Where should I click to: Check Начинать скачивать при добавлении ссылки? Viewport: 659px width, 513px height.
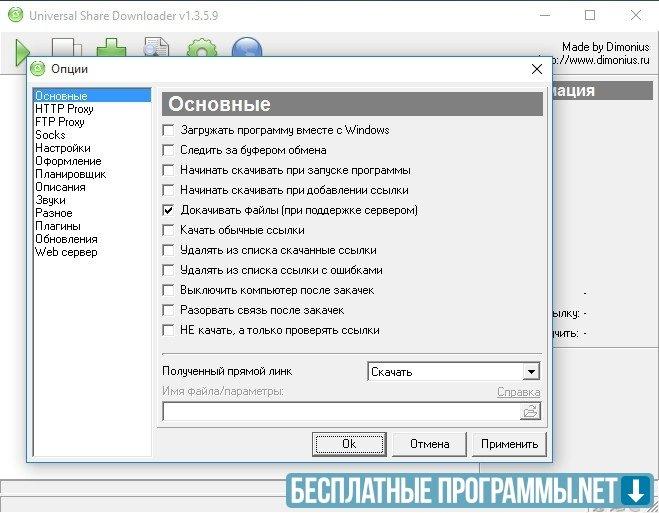pos(168,190)
